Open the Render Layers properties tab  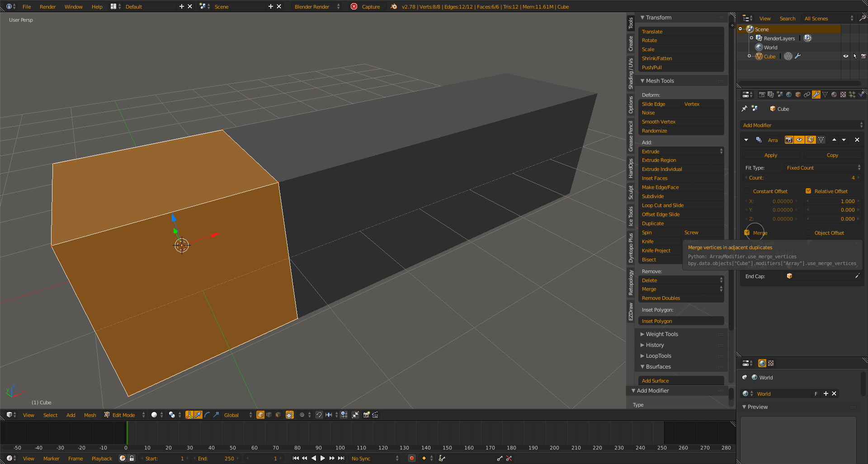(771, 95)
